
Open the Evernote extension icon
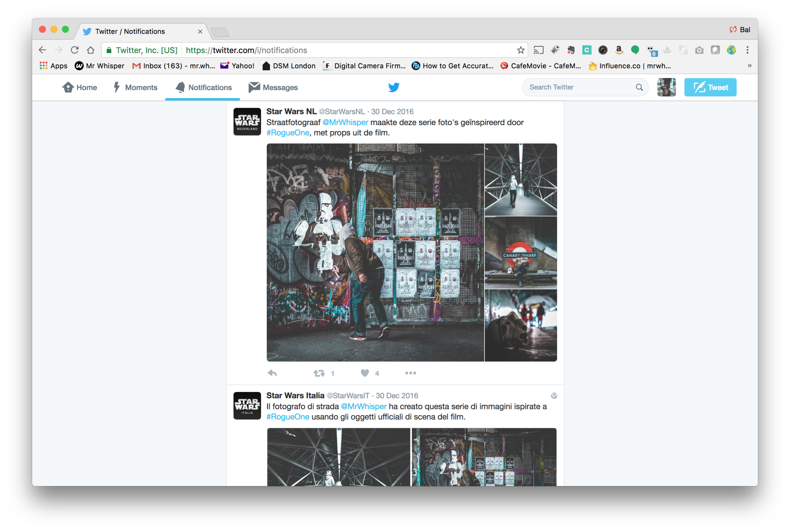pos(571,50)
